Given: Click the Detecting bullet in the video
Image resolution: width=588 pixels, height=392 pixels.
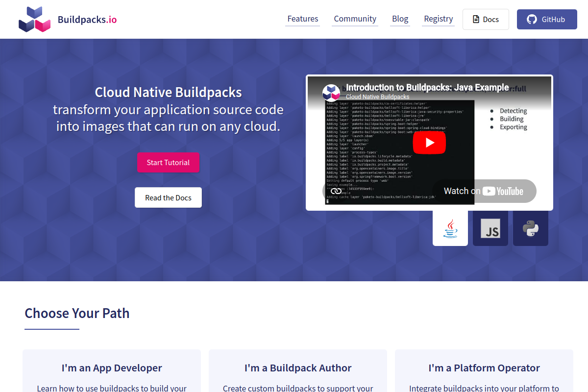Looking at the screenshot, I should click(x=513, y=111).
